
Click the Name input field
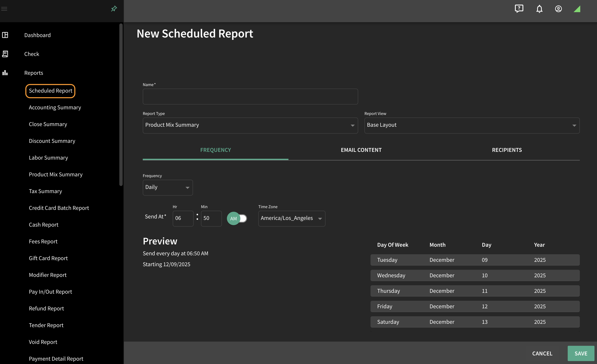pos(250,97)
